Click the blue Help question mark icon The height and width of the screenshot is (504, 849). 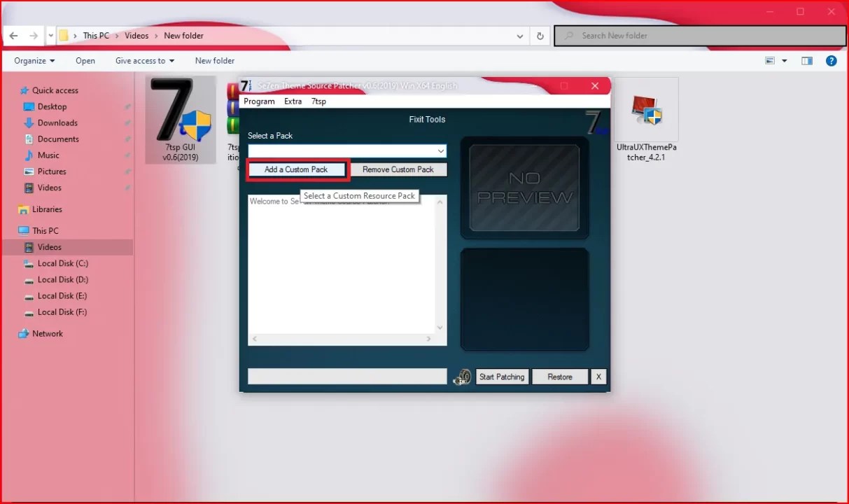click(831, 61)
